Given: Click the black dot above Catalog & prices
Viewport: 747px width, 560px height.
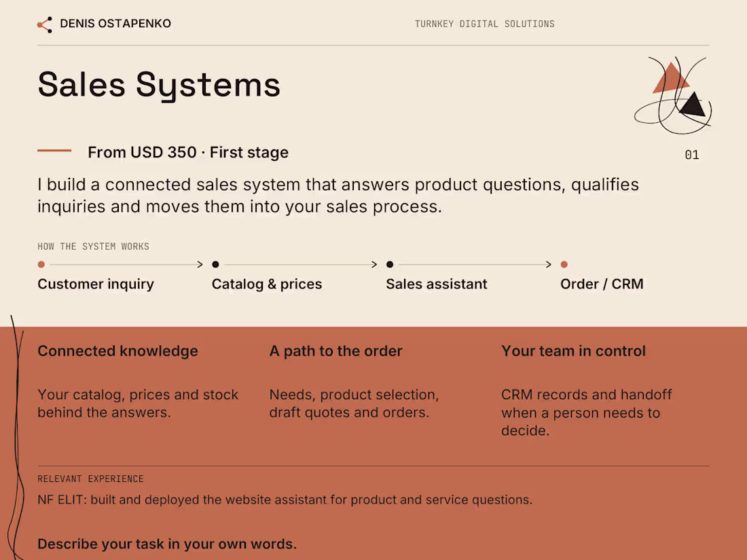Looking at the screenshot, I should (x=215, y=264).
